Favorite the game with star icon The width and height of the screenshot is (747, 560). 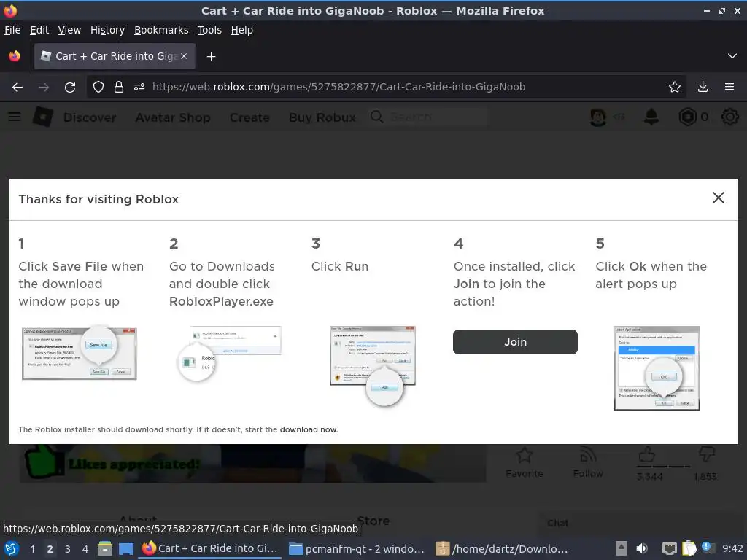click(x=524, y=456)
